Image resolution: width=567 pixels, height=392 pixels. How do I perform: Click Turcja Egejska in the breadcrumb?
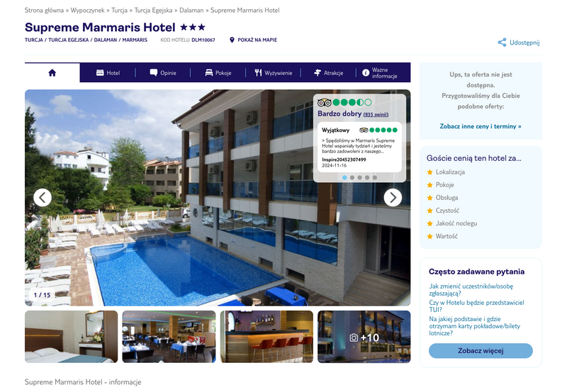point(153,10)
